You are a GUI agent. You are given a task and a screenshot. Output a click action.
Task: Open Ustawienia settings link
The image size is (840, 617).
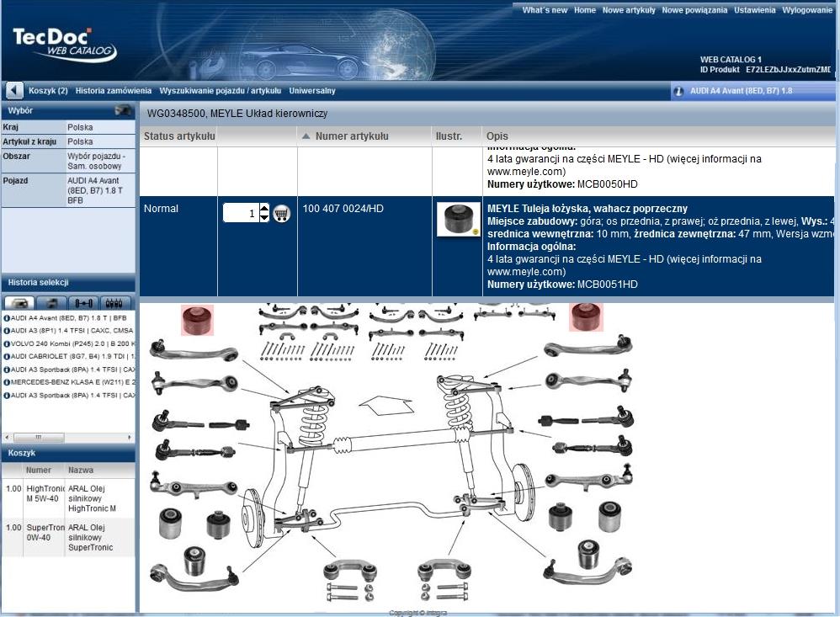pyautogui.click(x=755, y=10)
